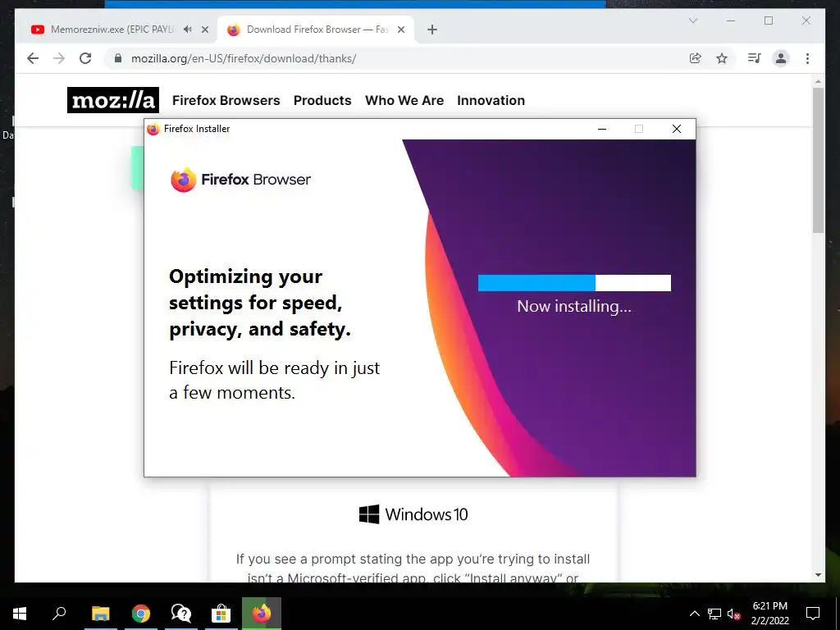Click the installation progress bar
The height and width of the screenshot is (630, 840).
pos(574,283)
